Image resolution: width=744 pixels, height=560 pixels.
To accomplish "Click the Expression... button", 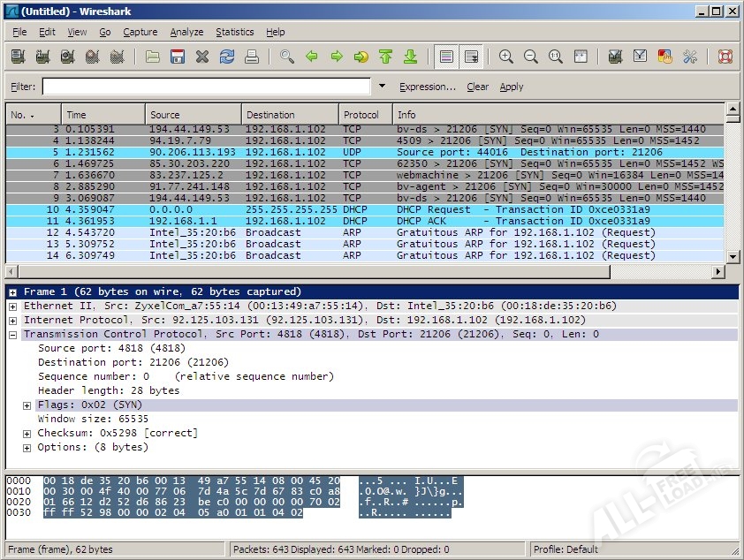I will click(x=428, y=87).
